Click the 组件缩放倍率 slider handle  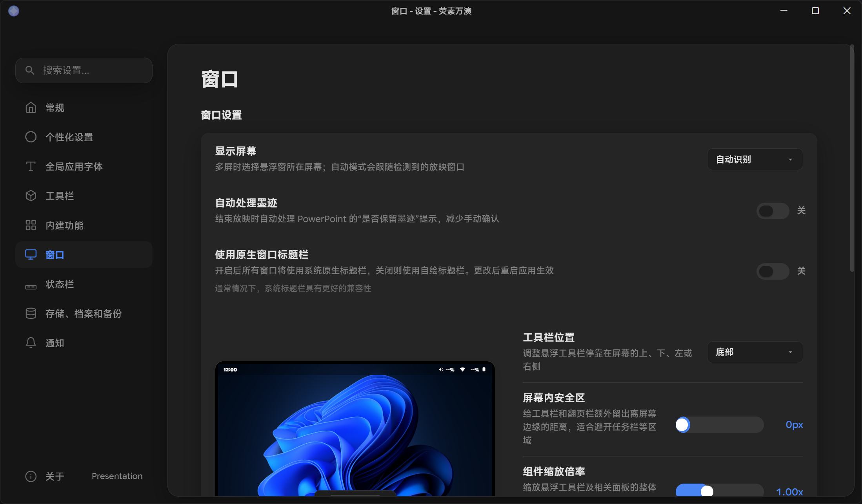[707, 491]
